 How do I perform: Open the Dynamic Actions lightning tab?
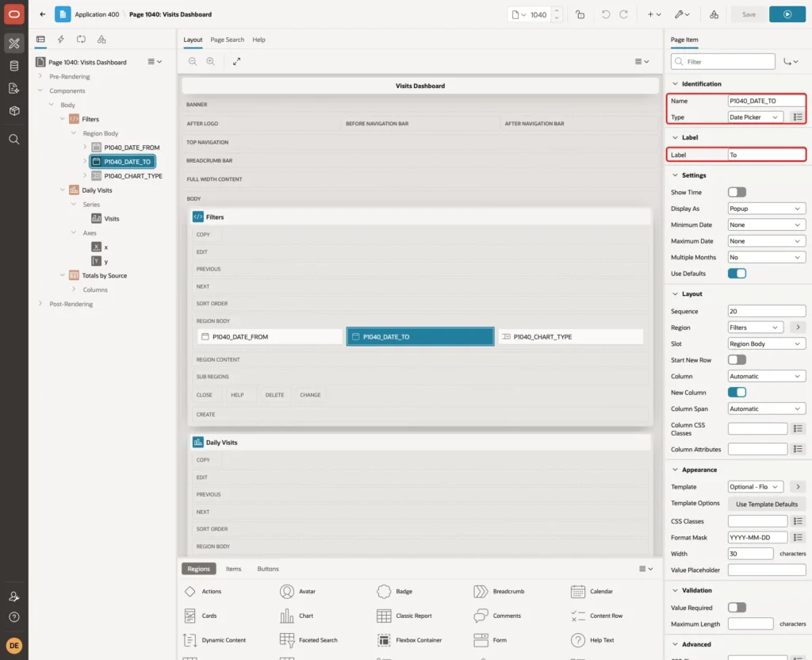pos(60,40)
